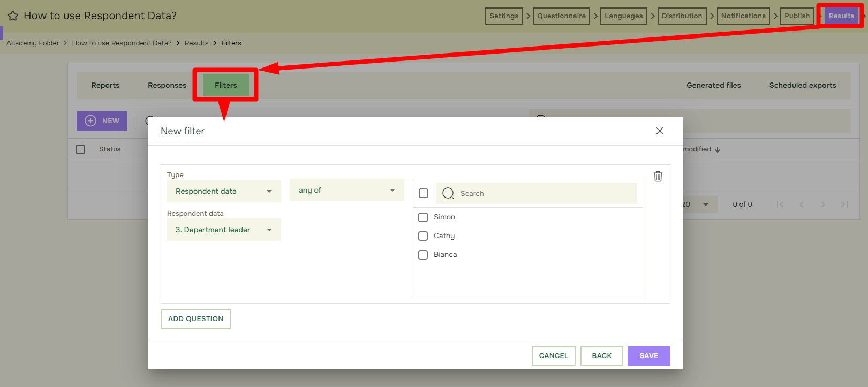Open the Results breadcrumb link
Image resolution: width=868 pixels, height=387 pixels.
[197, 43]
